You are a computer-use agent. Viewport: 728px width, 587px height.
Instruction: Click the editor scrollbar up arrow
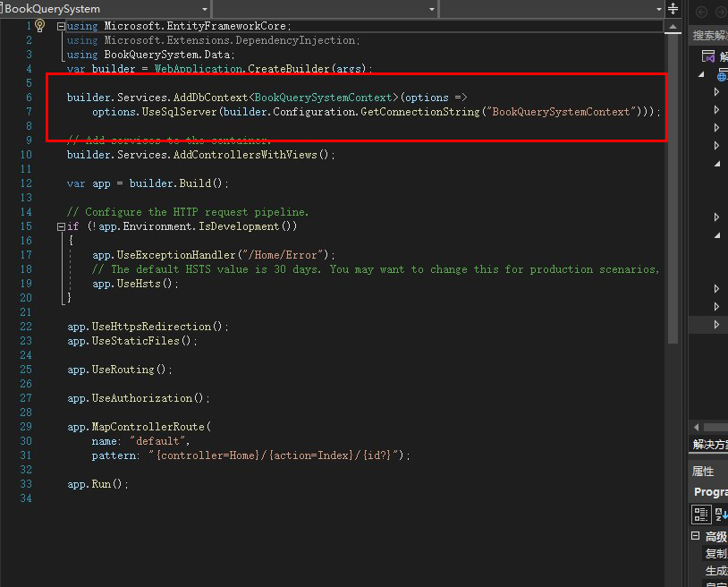tap(673, 27)
